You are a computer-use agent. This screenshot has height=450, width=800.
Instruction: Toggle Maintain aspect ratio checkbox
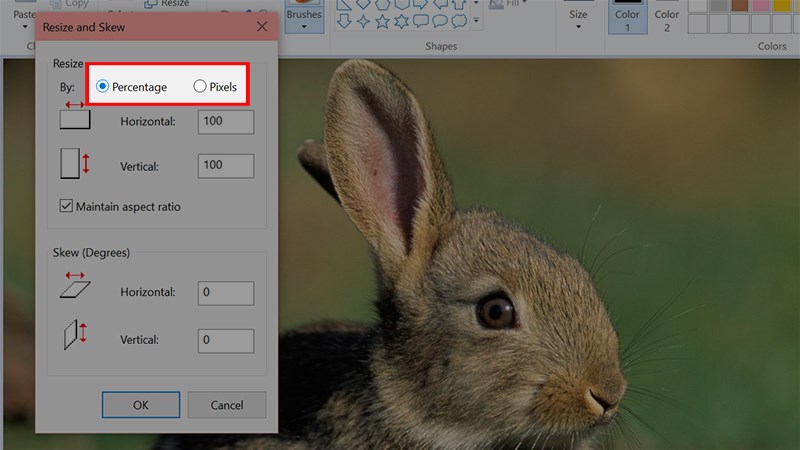(67, 206)
